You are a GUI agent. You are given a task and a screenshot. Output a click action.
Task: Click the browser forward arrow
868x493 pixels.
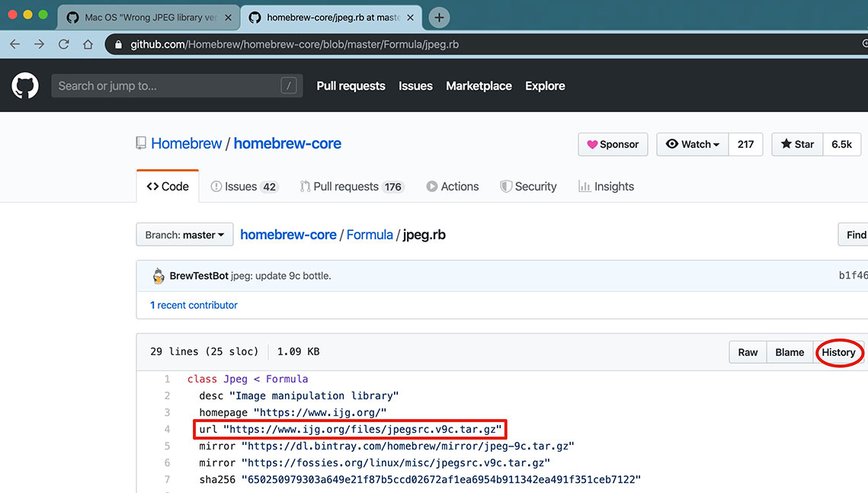point(39,44)
